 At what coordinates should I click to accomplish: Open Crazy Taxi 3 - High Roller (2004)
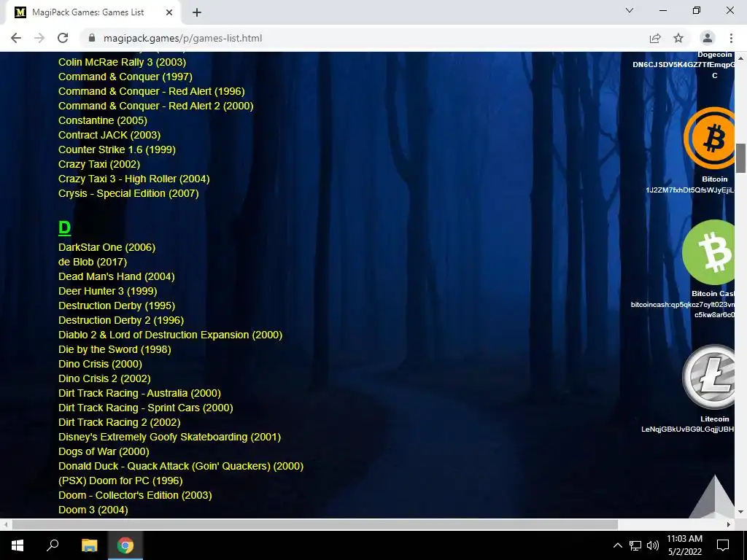pos(134,179)
